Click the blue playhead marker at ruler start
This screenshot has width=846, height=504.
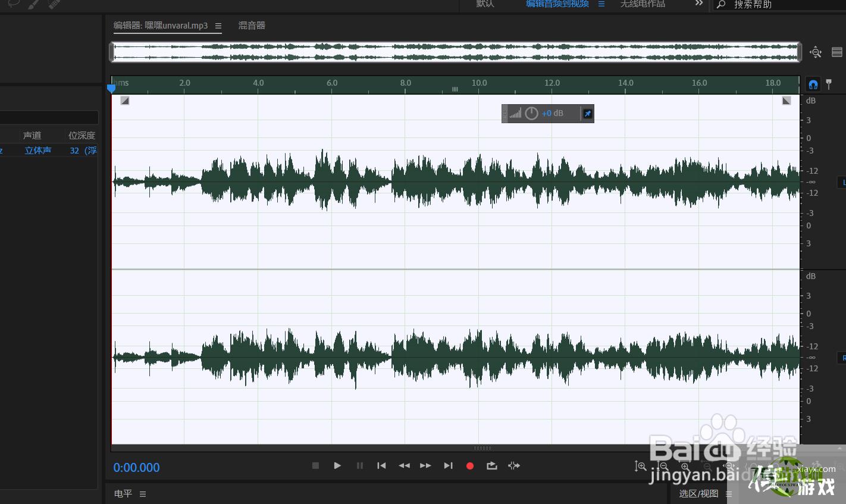111,88
